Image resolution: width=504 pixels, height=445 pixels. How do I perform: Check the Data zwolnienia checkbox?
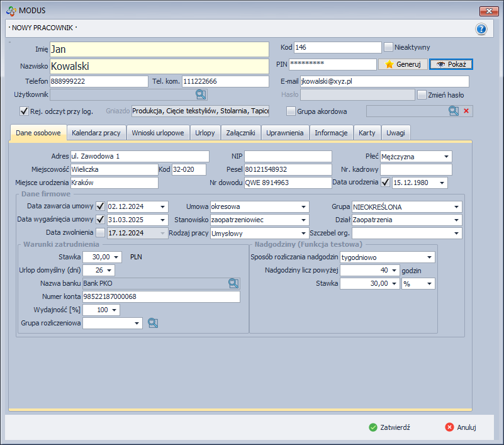click(x=101, y=233)
